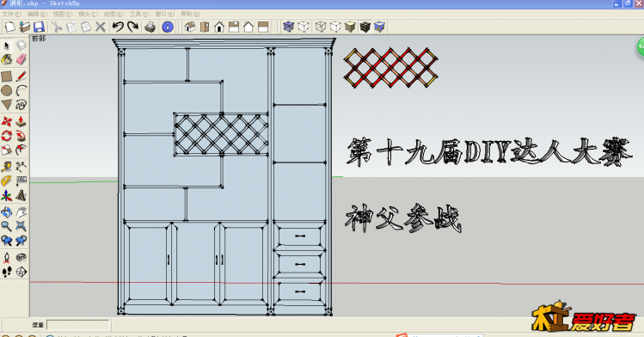Select the Rectangle tool
The height and width of the screenshot is (337, 644).
coord(7,77)
